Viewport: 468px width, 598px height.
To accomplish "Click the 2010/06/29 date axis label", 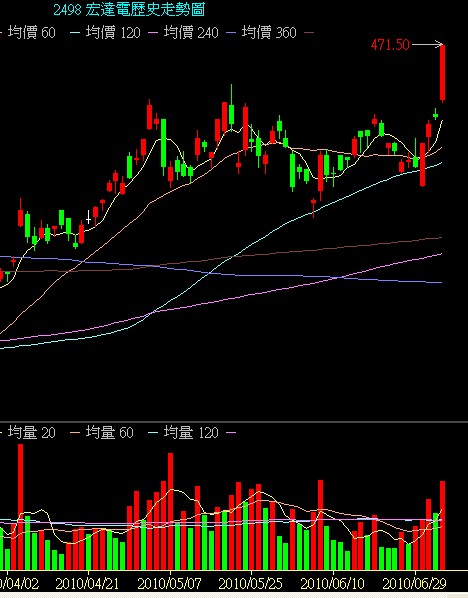I will pyautogui.click(x=414, y=584).
